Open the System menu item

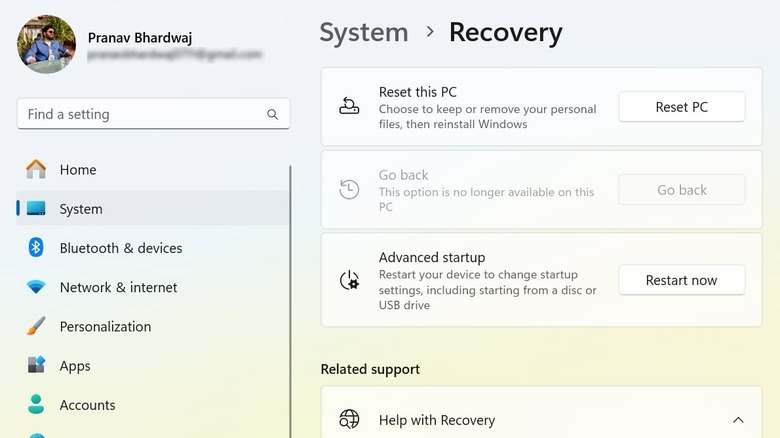click(x=81, y=209)
